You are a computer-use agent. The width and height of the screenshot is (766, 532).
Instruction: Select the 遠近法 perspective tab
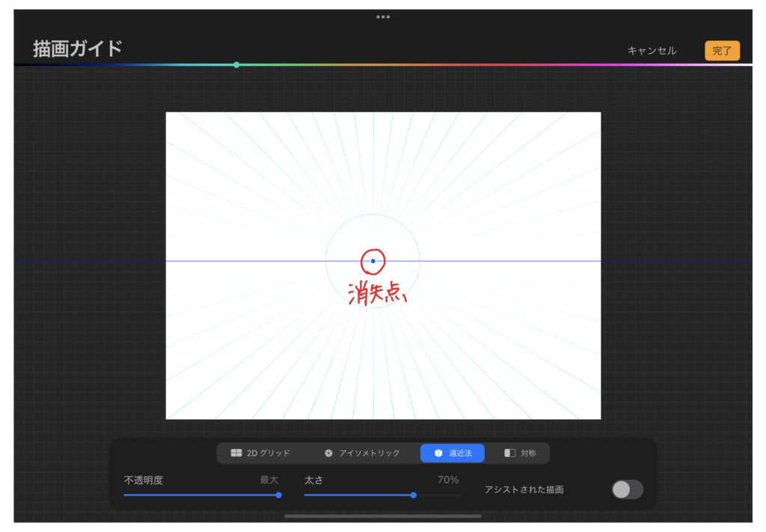(x=453, y=453)
